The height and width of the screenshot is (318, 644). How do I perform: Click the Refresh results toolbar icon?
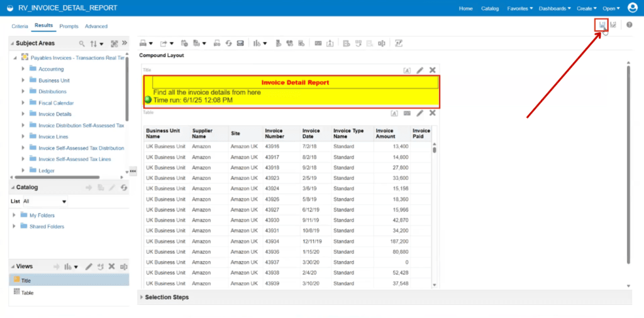[x=229, y=43]
